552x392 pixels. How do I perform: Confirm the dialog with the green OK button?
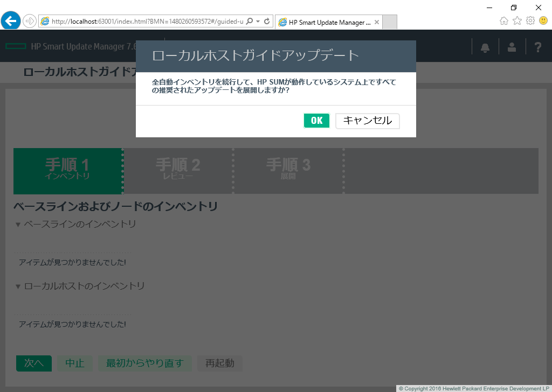316,121
